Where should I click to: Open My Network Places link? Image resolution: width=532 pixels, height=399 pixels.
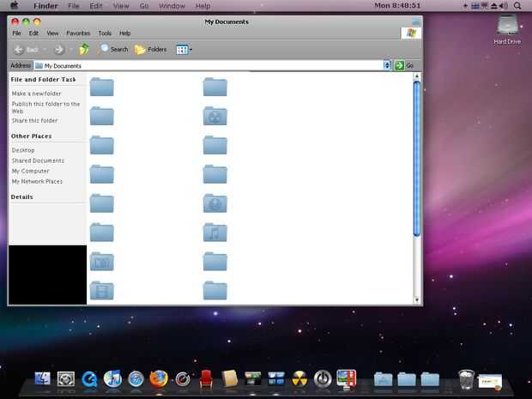click(37, 182)
